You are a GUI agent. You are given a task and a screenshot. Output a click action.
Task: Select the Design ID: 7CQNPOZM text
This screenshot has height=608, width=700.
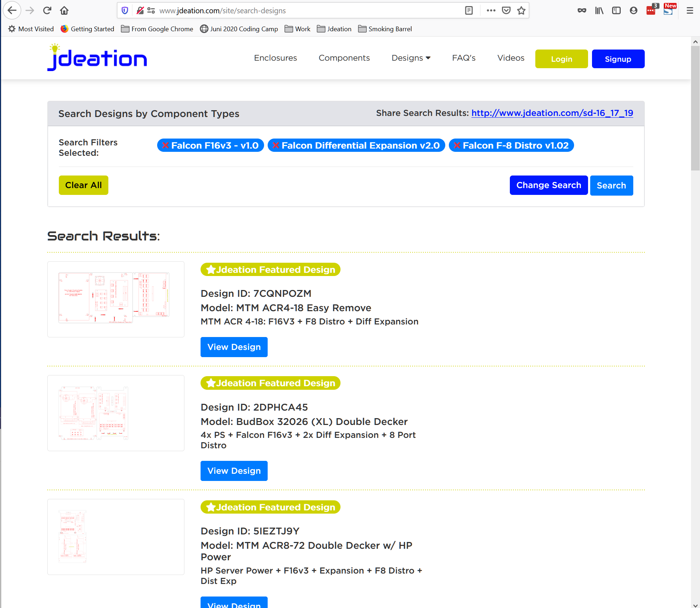pyautogui.click(x=256, y=294)
